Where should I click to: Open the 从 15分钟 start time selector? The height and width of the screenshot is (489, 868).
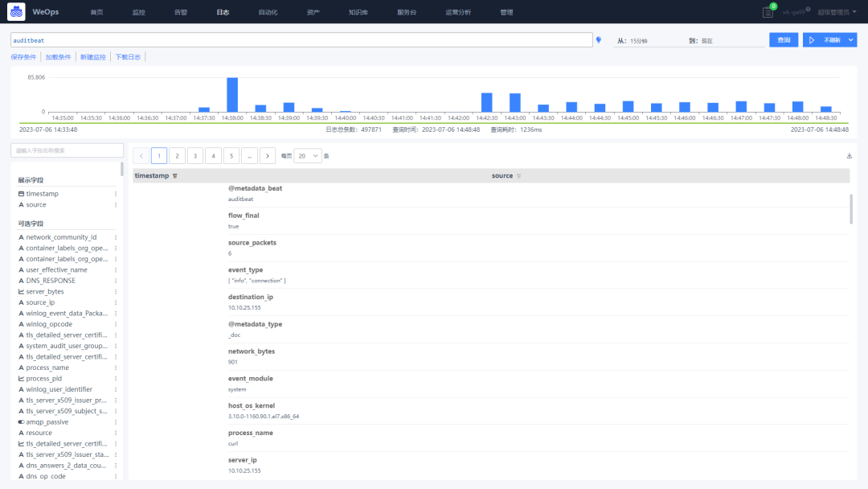[x=649, y=41]
